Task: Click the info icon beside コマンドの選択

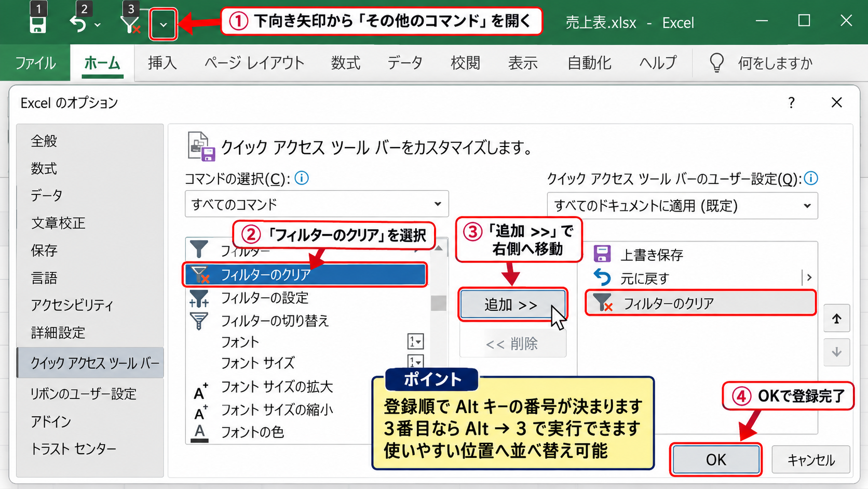Action: [x=302, y=178]
